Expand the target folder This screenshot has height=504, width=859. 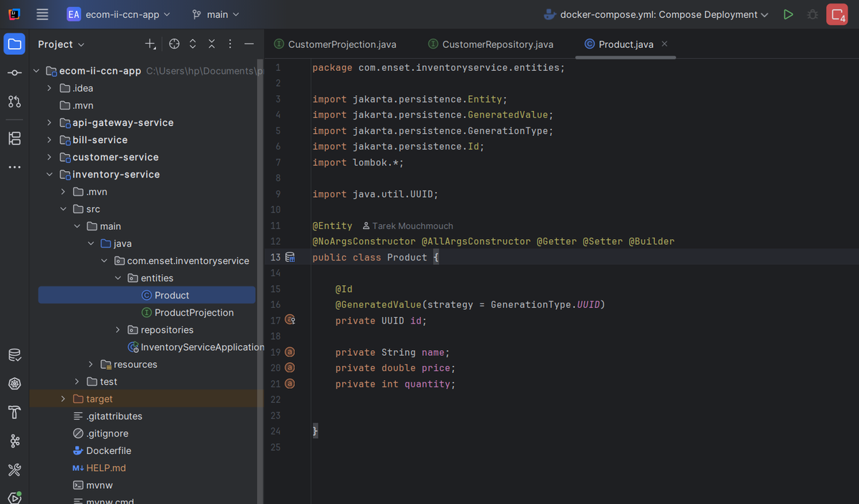pyautogui.click(x=63, y=399)
